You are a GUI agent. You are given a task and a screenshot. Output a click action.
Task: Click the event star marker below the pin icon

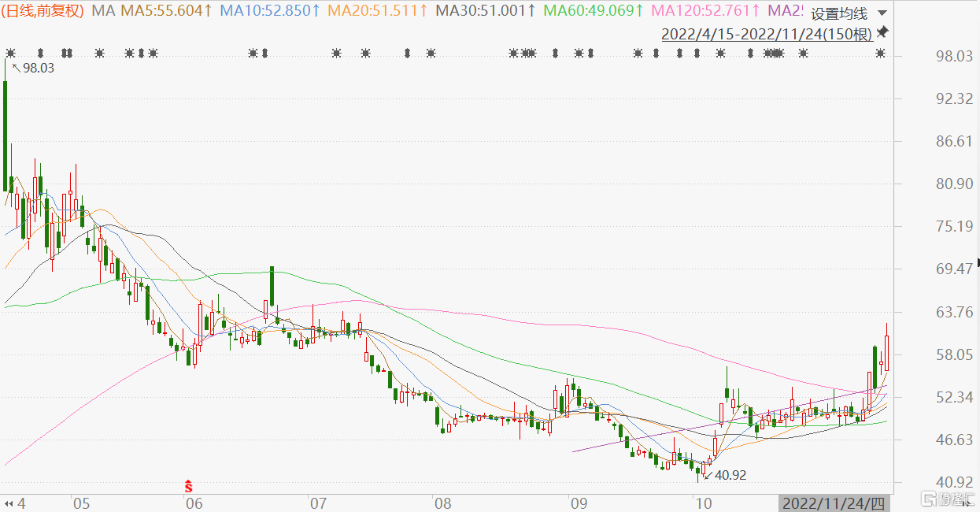pyautogui.click(x=880, y=54)
